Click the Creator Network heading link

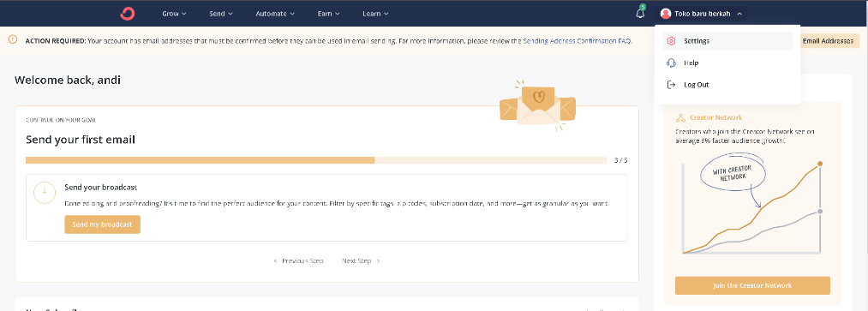coord(715,118)
